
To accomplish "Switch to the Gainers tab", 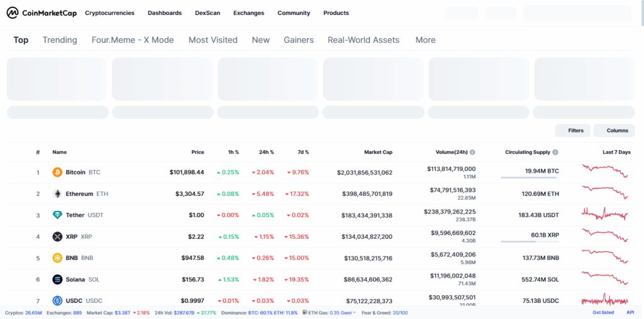I will [299, 40].
